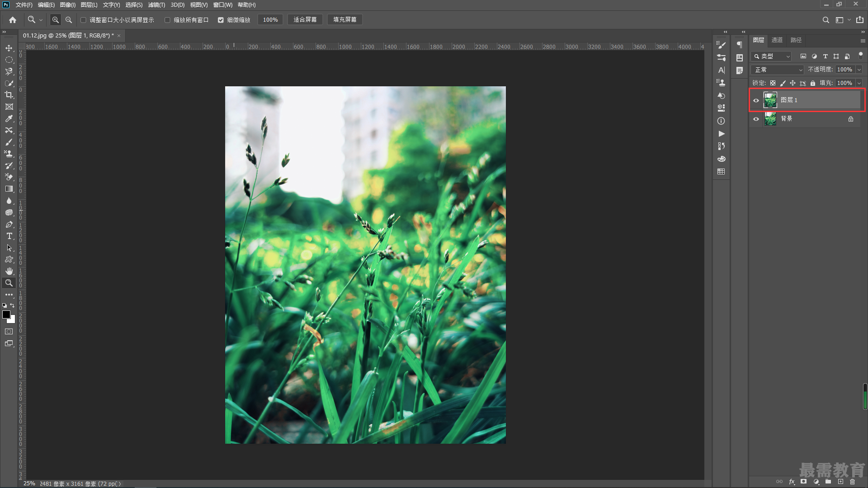Open the Layers panel menu
Viewport: 868px width, 488px height.
863,41
